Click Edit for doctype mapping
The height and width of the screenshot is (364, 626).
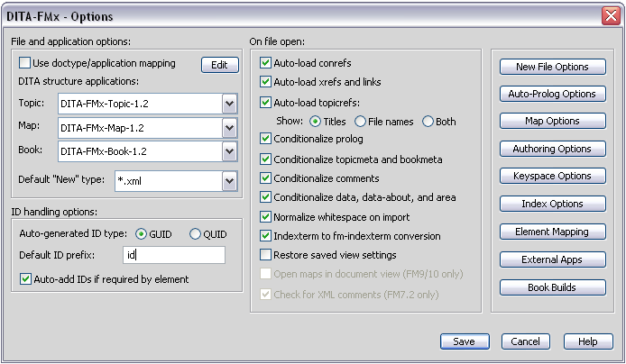[x=220, y=65]
